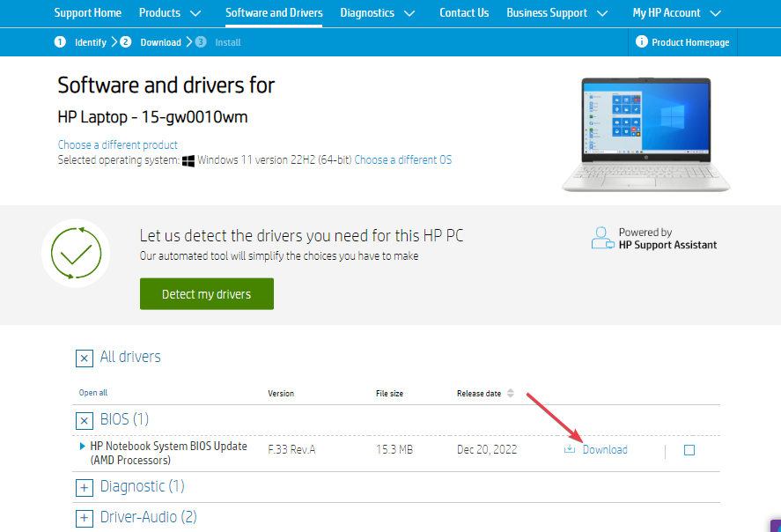Go to the Download step
Screen dimensions: 781x532
tap(160, 42)
